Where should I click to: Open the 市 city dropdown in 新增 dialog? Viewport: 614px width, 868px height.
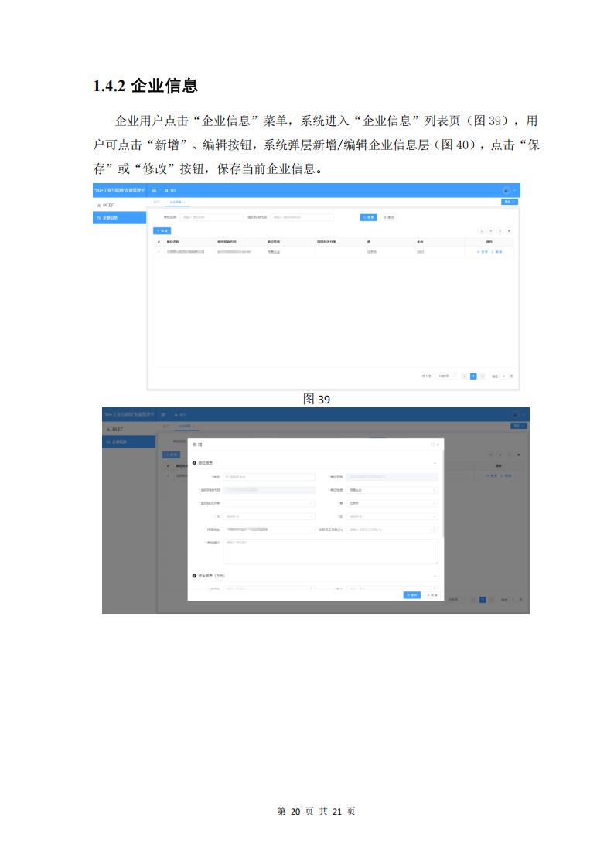tap(269, 516)
